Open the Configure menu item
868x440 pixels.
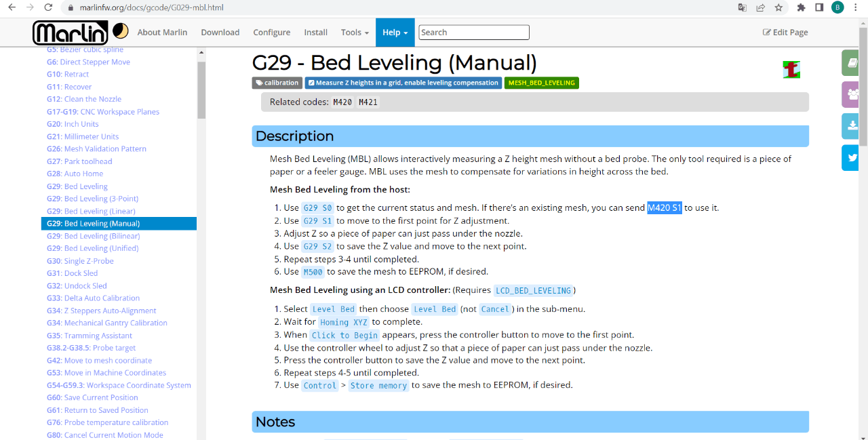[x=271, y=33]
